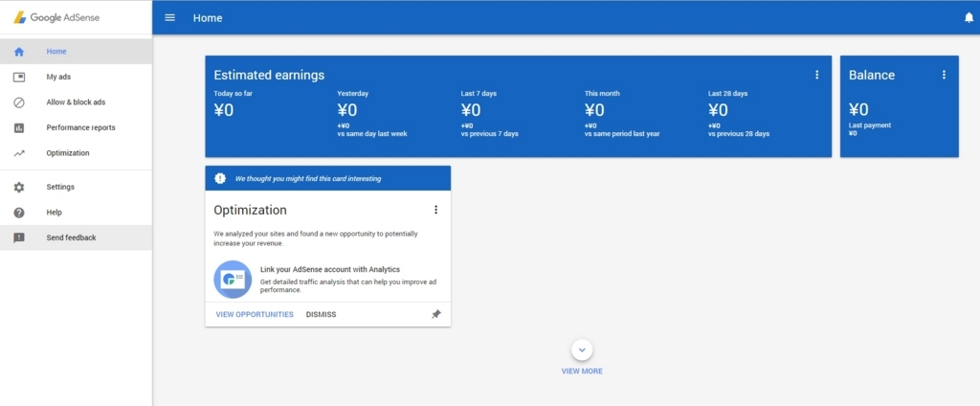Click the 'Last 7 days' earnings label
This screenshot has height=406, width=980.
click(479, 94)
